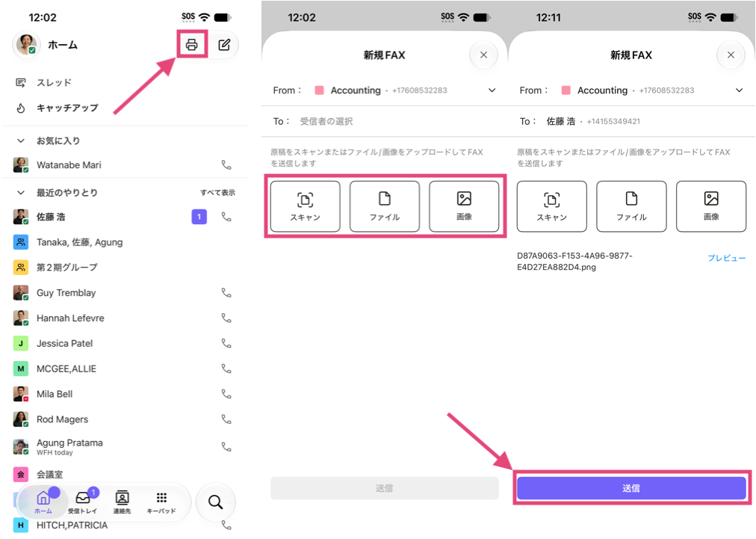
Task: Call Rod Magers with phone icon
Action: (x=226, y=419)
